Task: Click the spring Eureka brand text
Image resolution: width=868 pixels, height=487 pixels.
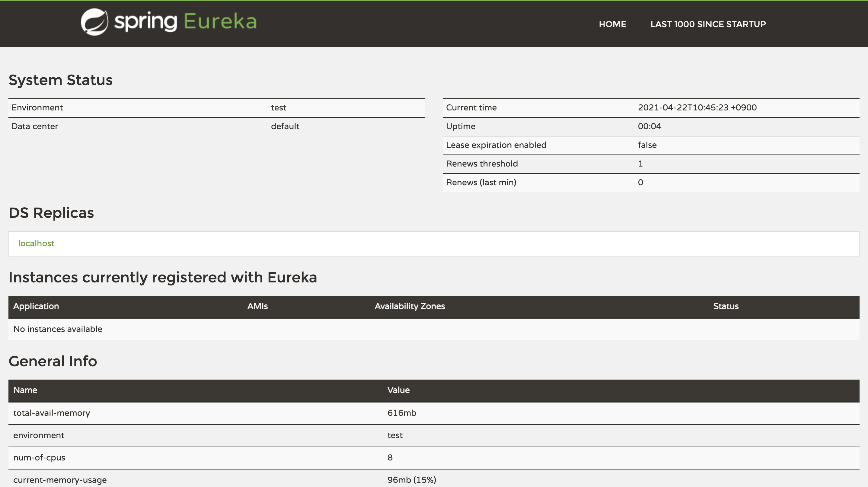Action: click(x=185, y=22)
